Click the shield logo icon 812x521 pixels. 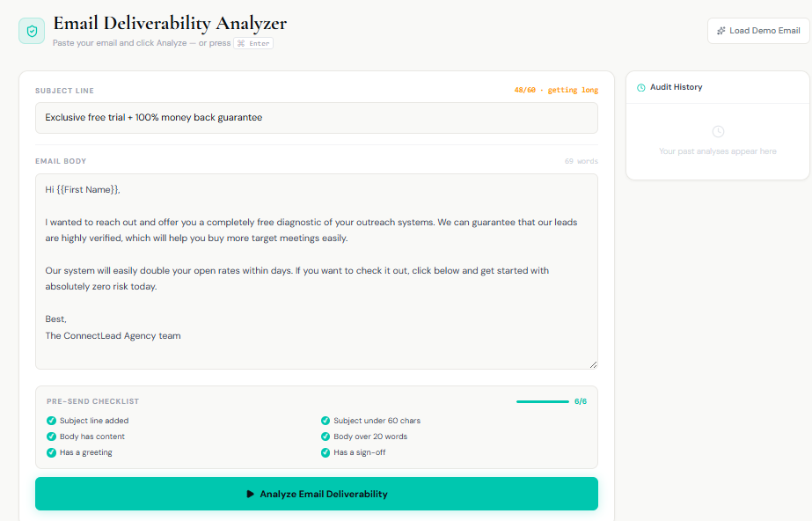[32, 31]
